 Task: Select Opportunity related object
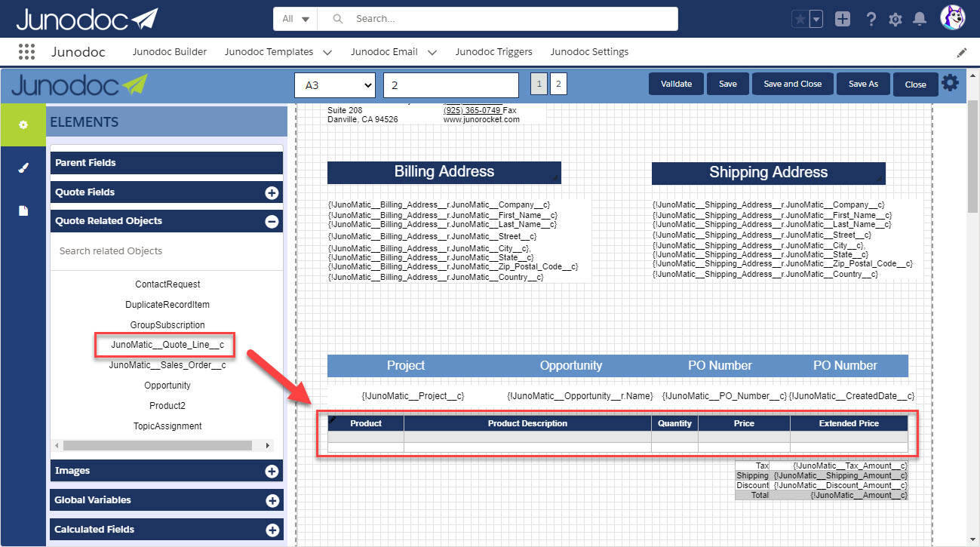167,386
